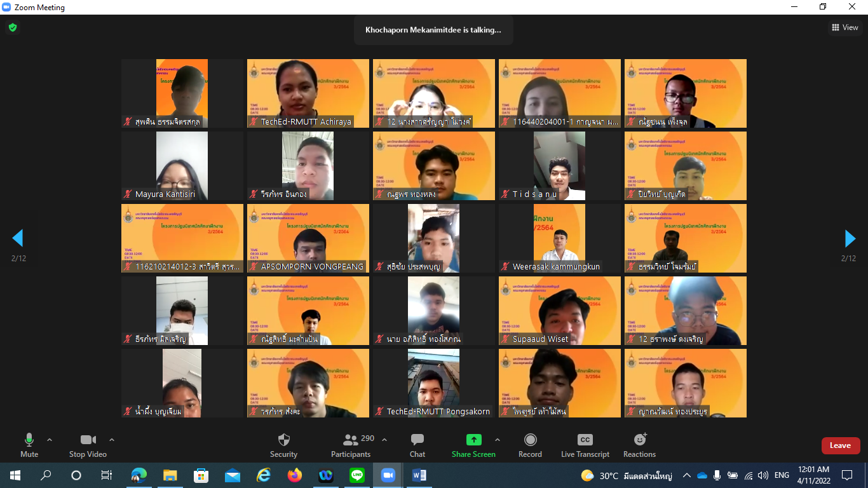The width and height of the screenshot is (868, 488).
Task: Open the Chat panel
Action: 417,445
